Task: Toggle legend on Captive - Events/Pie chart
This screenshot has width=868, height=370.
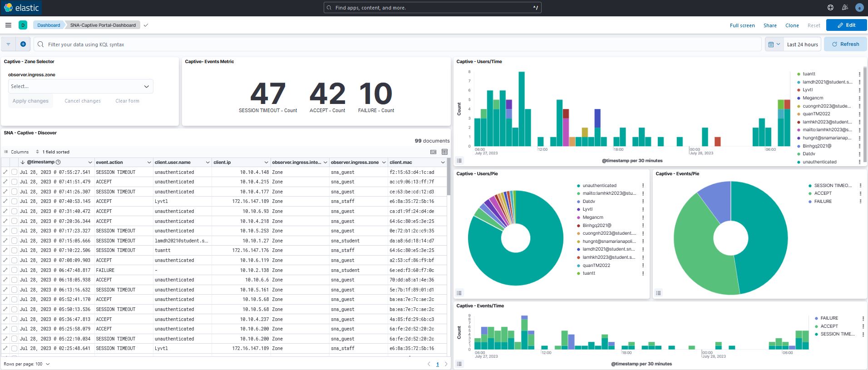Action: click(x=659, y=293)
